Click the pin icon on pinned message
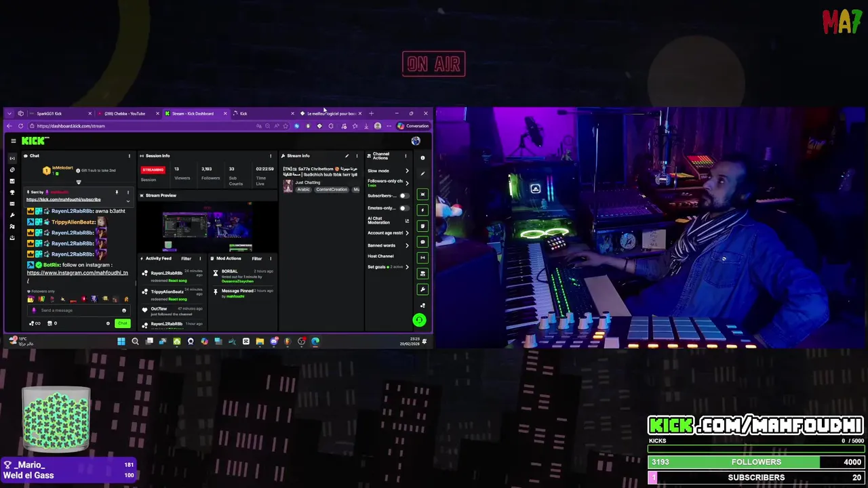This screenshot has width=868, height=488. [117, 192]
